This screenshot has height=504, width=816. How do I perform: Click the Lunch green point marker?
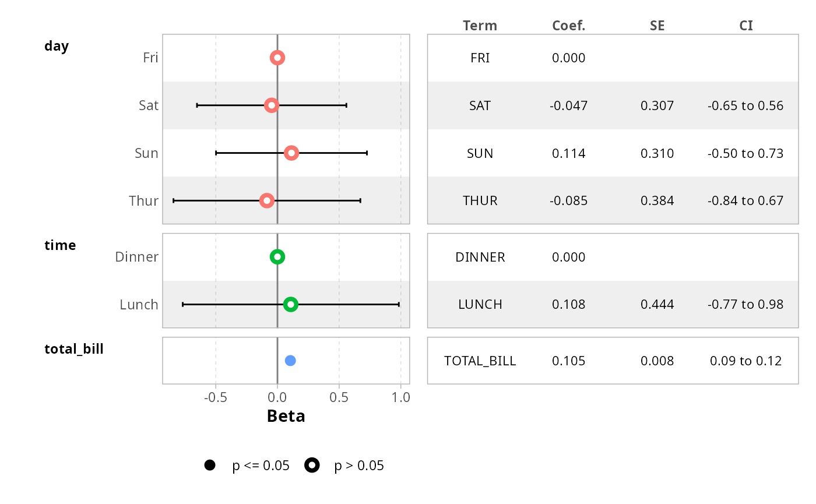click(291, 304)
